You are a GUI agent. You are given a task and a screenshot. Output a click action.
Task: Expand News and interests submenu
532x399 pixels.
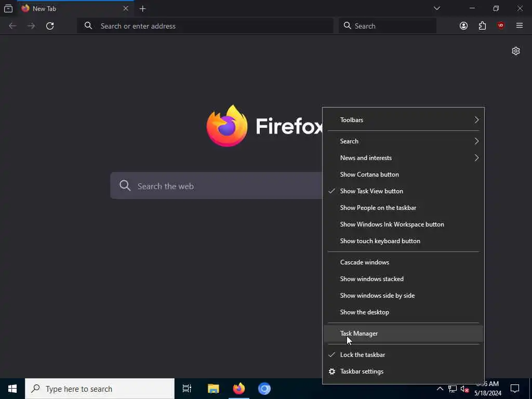click(403, 158)
